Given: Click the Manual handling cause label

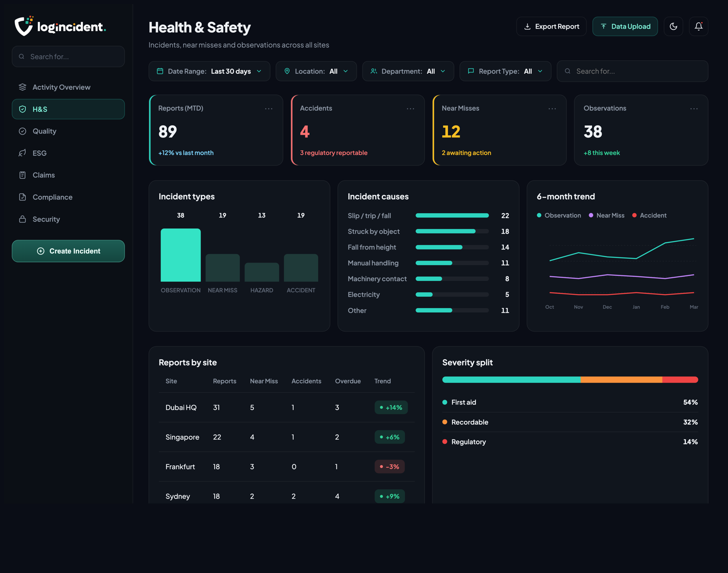Looking at the screenshot, I should (373, 263).
